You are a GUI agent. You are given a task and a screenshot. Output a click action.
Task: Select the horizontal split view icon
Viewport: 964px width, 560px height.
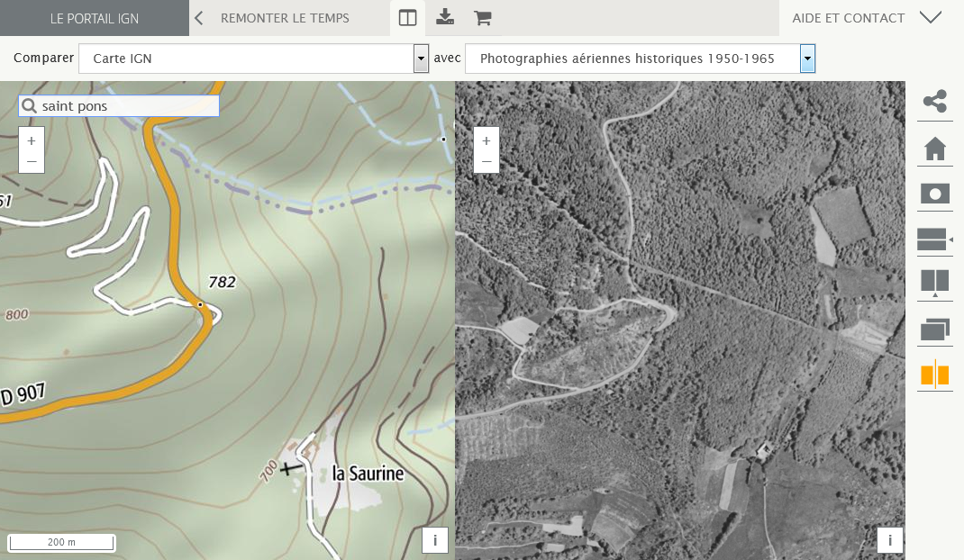935,239
